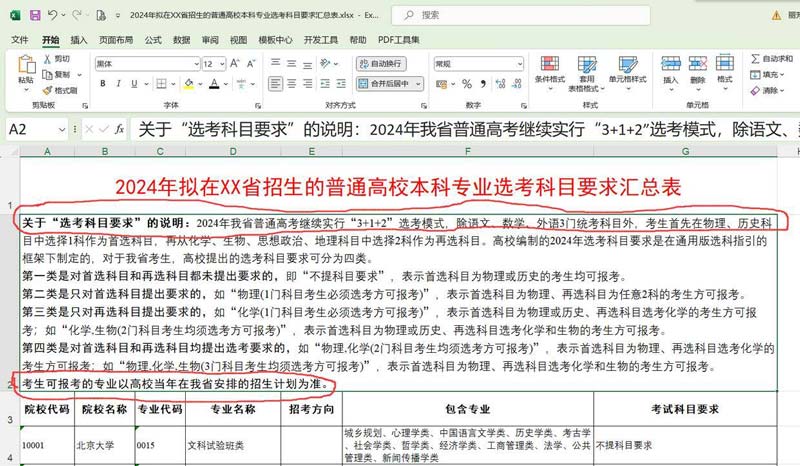Toggle Bold formatting (B)
800x466 pixels.
pyautogui.click(x=103, y=83)
